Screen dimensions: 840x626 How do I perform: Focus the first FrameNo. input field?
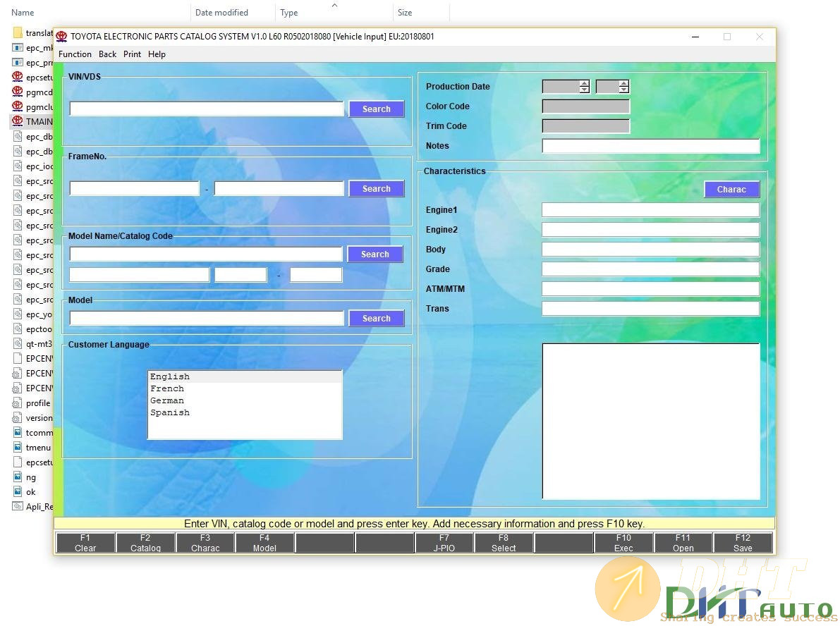(x=135, y=188)
